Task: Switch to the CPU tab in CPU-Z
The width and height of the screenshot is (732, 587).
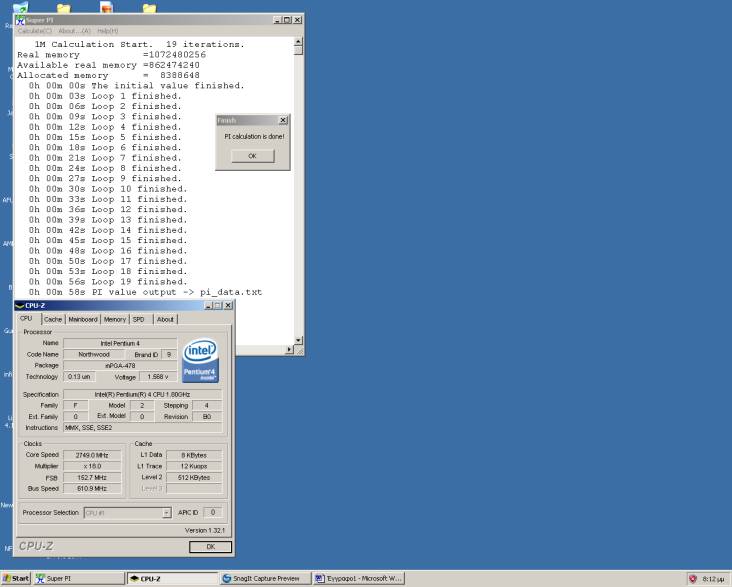Action: point(27,318)
